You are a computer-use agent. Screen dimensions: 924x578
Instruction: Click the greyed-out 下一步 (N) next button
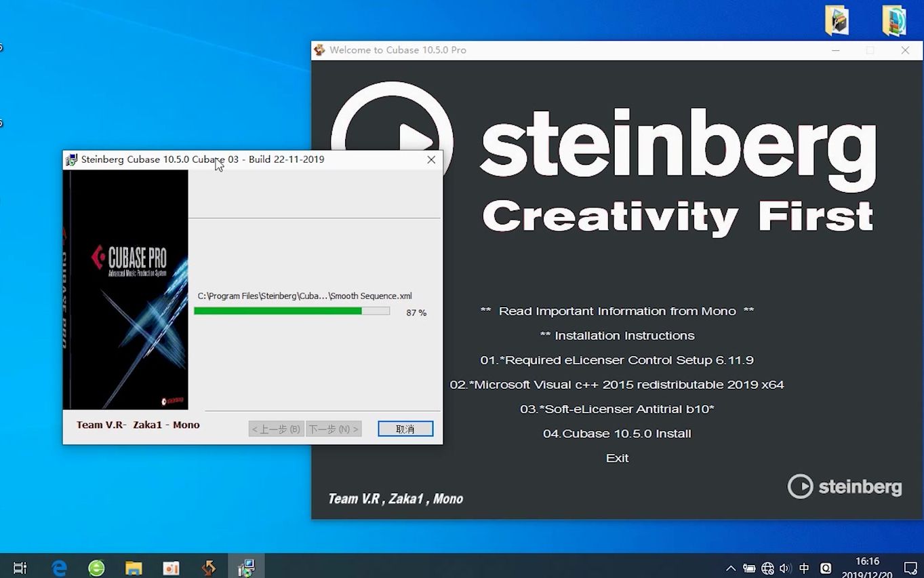tap(334, 429)
